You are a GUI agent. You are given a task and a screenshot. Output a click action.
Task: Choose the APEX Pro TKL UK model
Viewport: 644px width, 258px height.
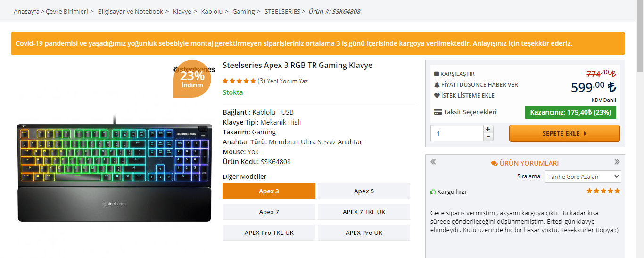pyautogui.click(x=269, y=233)
